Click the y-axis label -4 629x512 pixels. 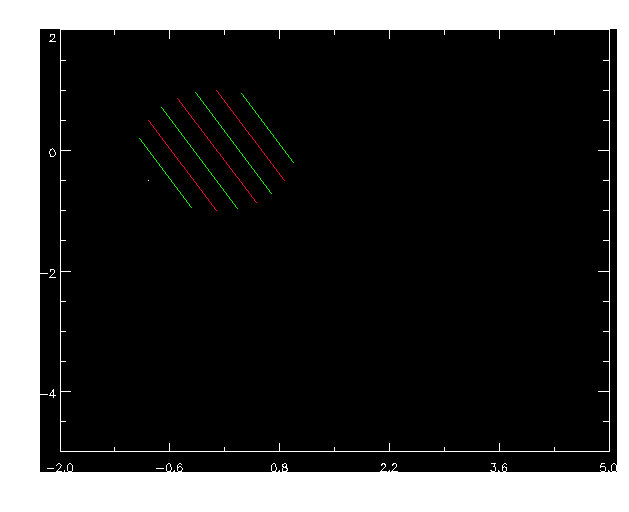[47, 391]
